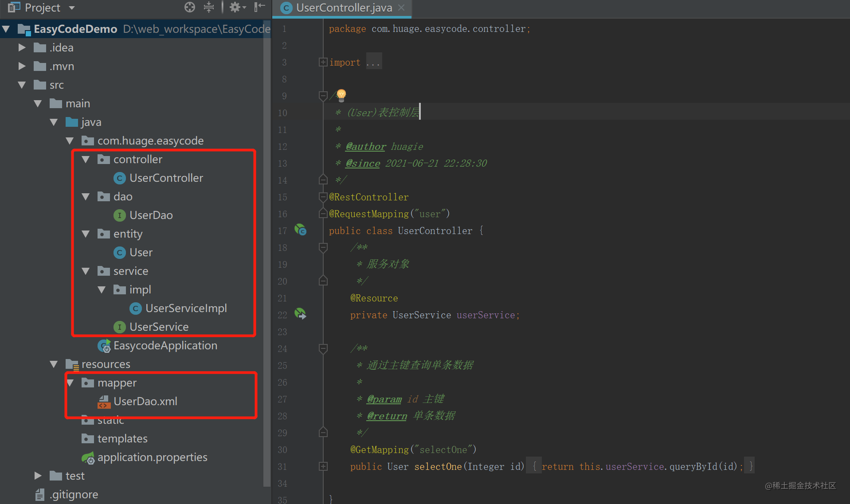Collapse the java source folder
The image size is (850, 504).
click(54, 122)
